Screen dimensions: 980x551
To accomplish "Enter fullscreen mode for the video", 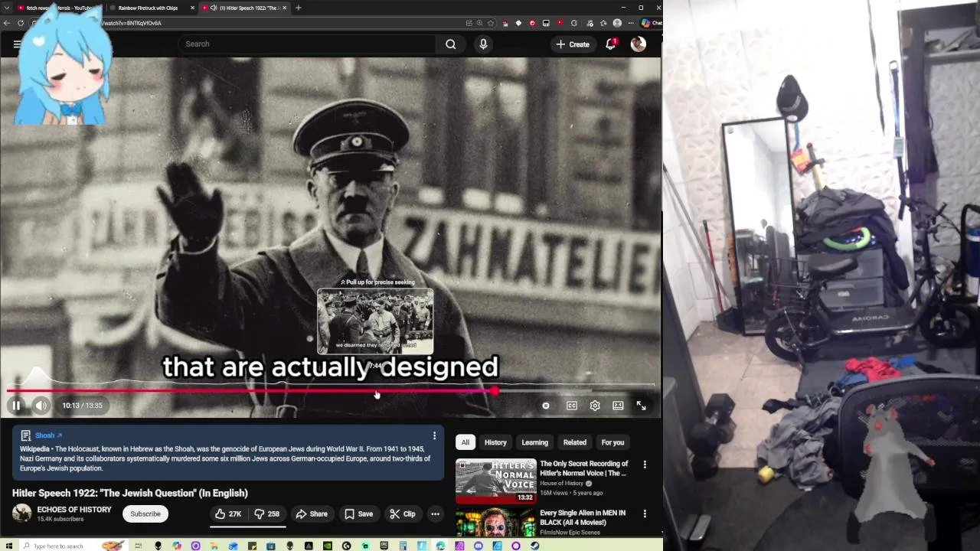I will point(642,406).
